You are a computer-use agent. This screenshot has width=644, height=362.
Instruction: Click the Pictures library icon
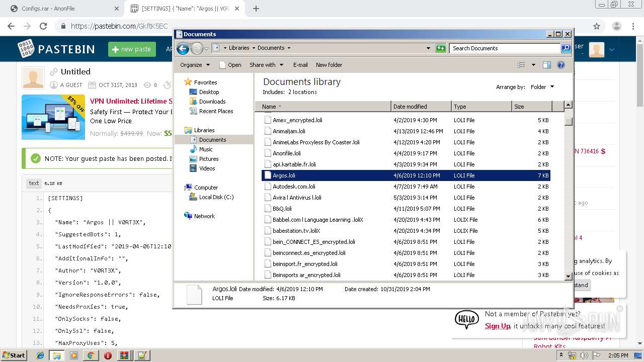point(193,159)
